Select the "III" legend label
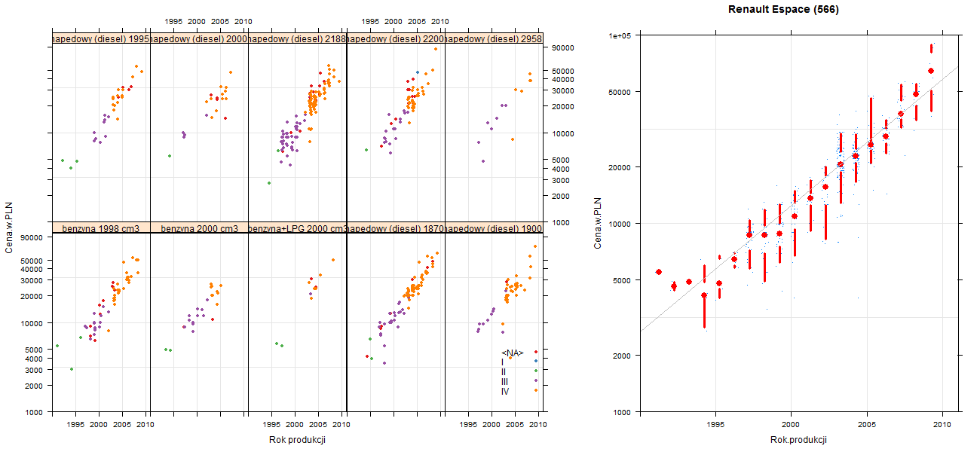 [504, 382]
